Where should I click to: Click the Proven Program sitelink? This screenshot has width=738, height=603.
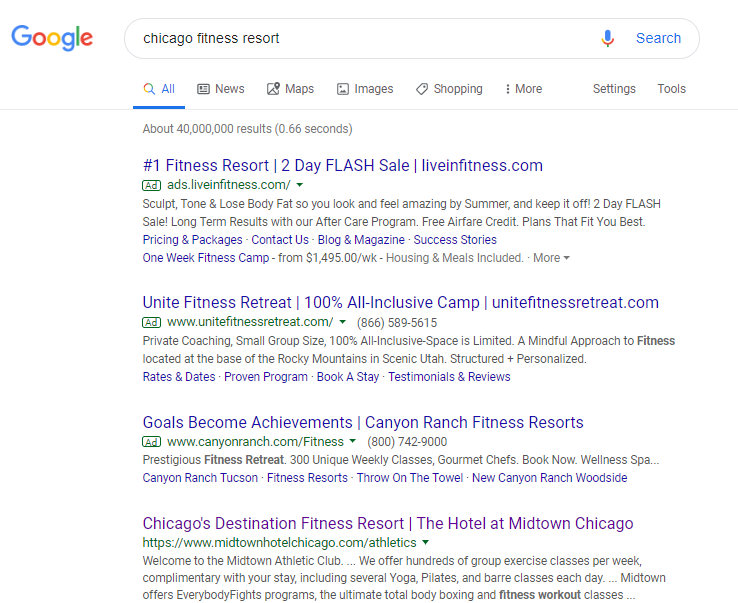coord(266,377)
